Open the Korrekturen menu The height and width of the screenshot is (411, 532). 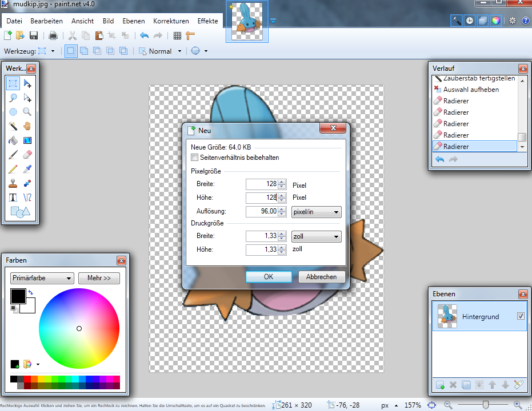coord(171,21)
